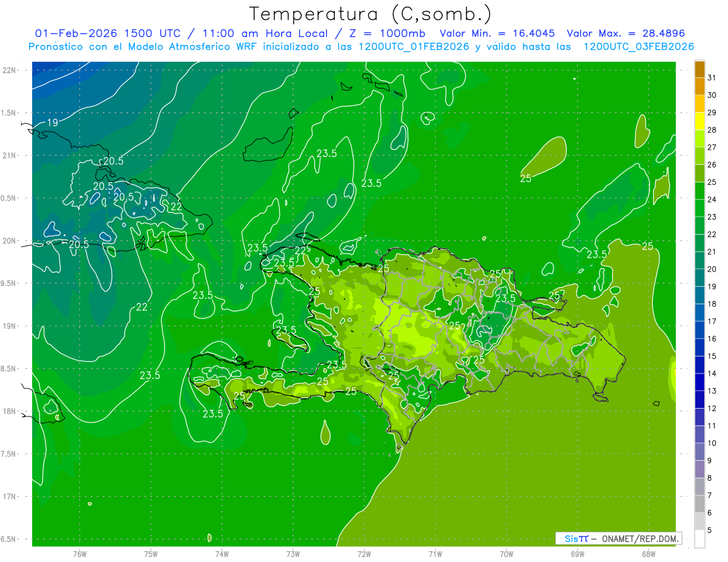Click legend label "16"
Screen dimensions: 728x562
click(712, 339)
